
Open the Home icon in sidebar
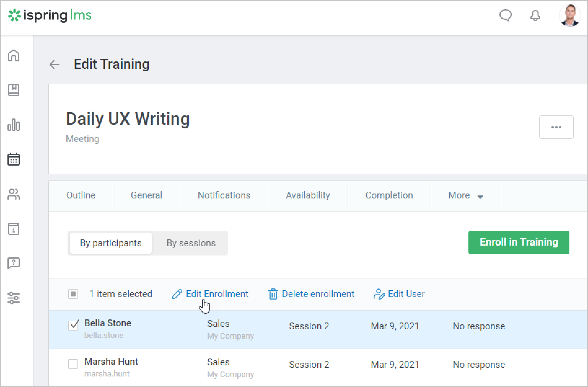pos(14,56)
